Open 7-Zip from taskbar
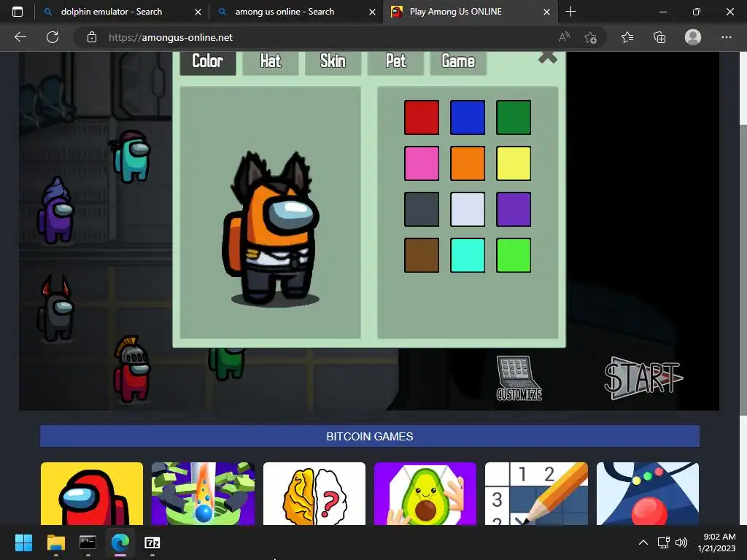Screen dimensions: 747x560 click(152, 542)
